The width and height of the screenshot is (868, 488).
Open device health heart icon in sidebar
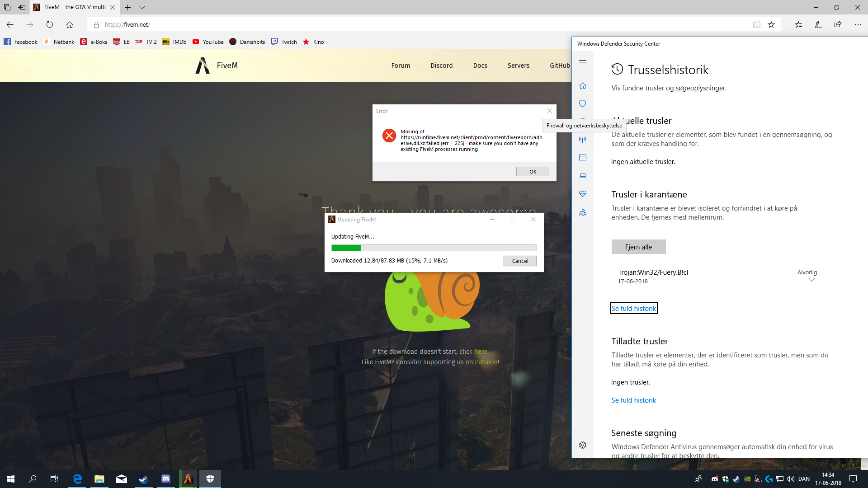click(x=583, y=194)
